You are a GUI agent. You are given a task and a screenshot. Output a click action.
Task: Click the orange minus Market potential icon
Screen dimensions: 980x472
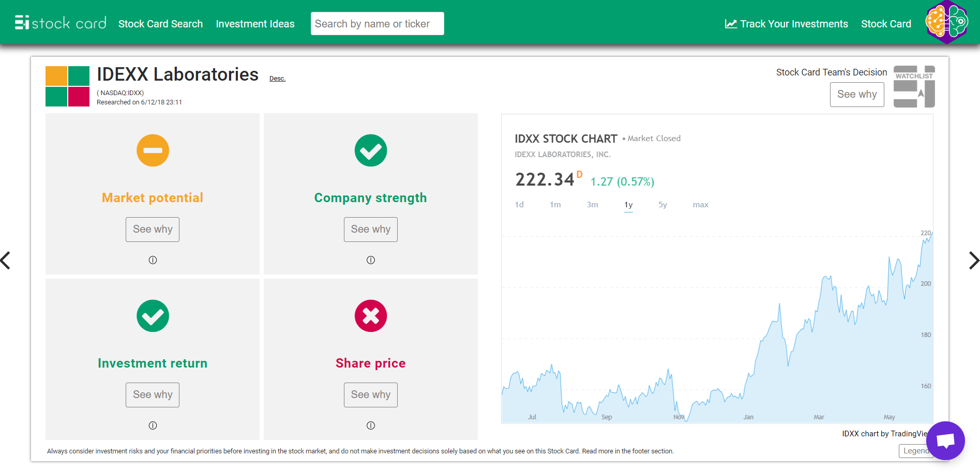pos(153,150)
